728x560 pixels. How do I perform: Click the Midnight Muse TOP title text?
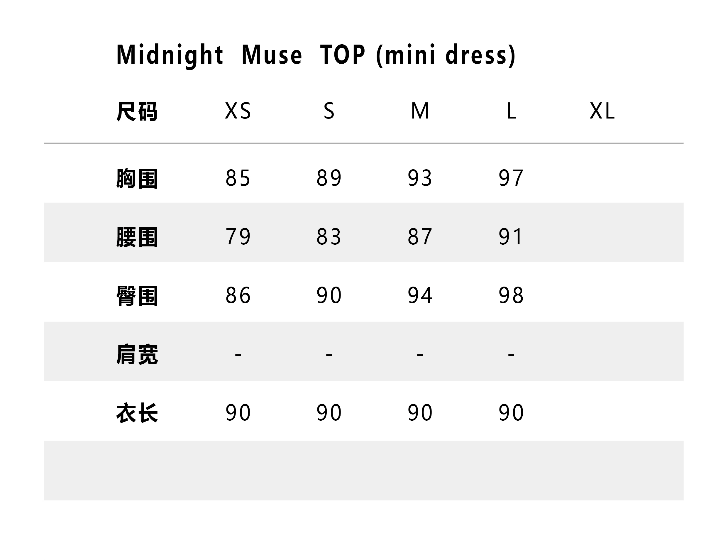coord(315,55)
